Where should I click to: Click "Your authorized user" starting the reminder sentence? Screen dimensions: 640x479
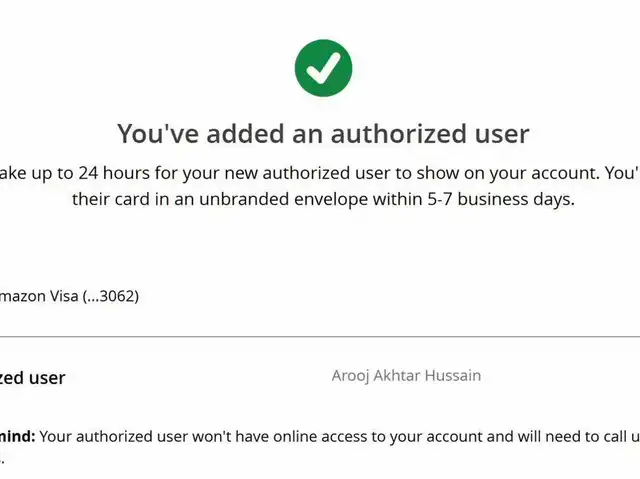pos(118,436)
